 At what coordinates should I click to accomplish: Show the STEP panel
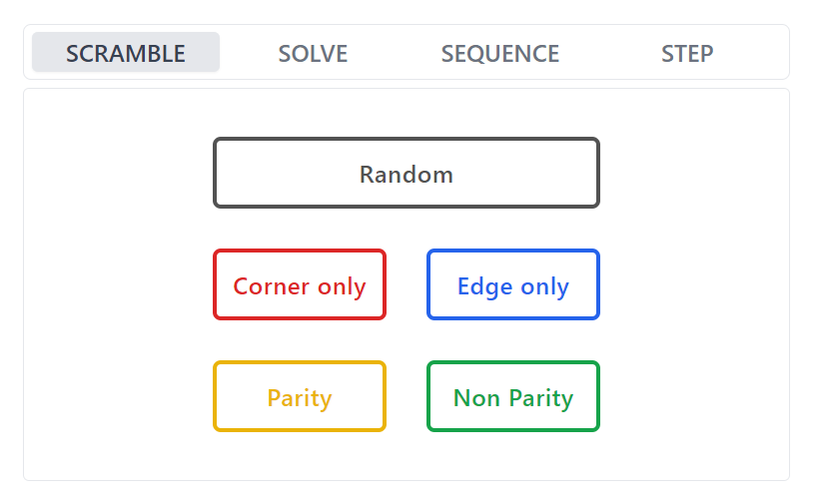pyautogui.click(x=687, y=53)
